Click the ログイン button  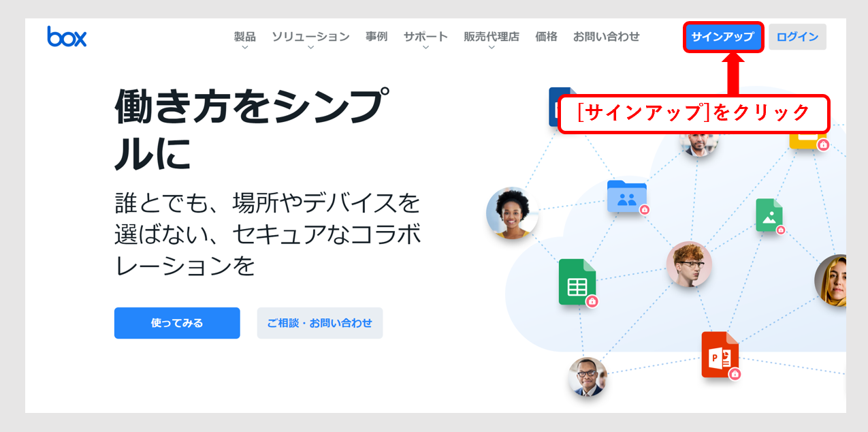coord(797,37)
